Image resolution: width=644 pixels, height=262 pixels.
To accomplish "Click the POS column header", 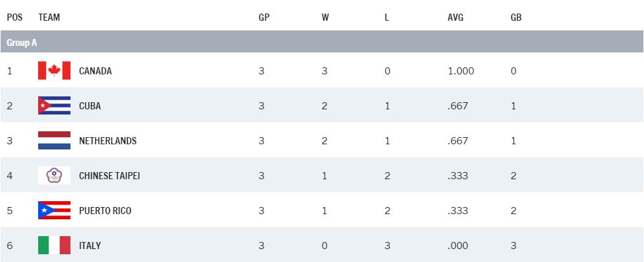I will pyautogui.click(x=14, y=17).
